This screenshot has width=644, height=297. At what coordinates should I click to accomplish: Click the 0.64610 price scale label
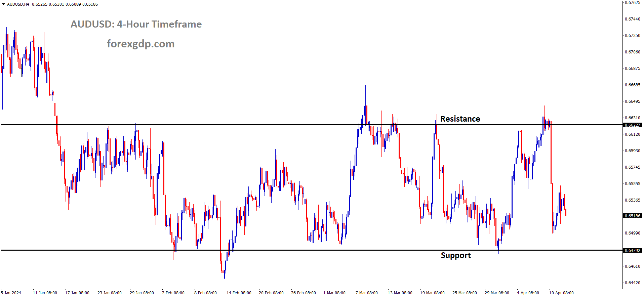click(x=633, y=266)
